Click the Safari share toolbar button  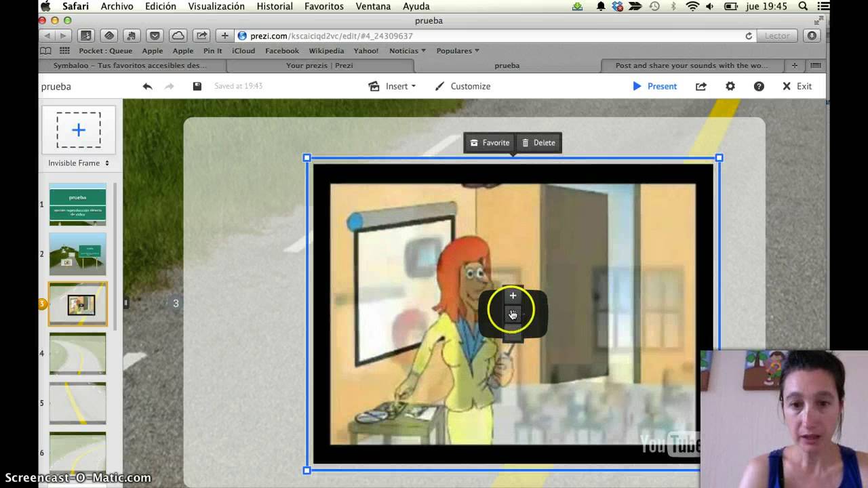click(x=201, y=35)
